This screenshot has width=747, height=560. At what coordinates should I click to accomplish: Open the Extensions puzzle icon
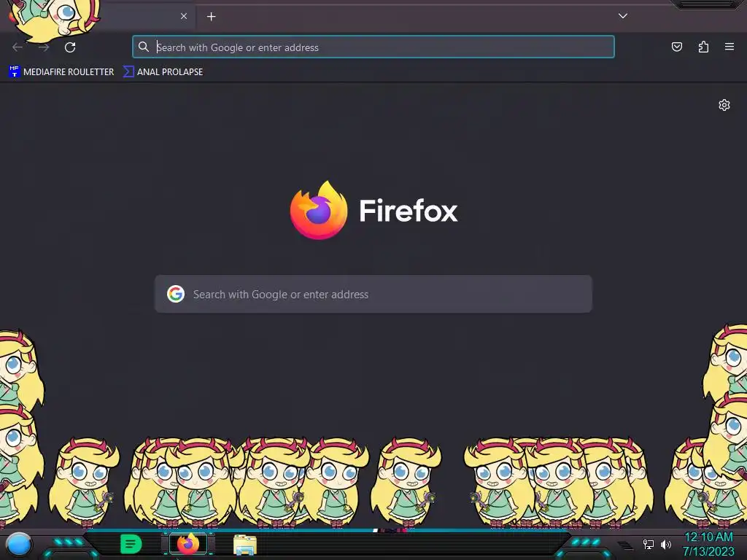[x=703, y=47]
